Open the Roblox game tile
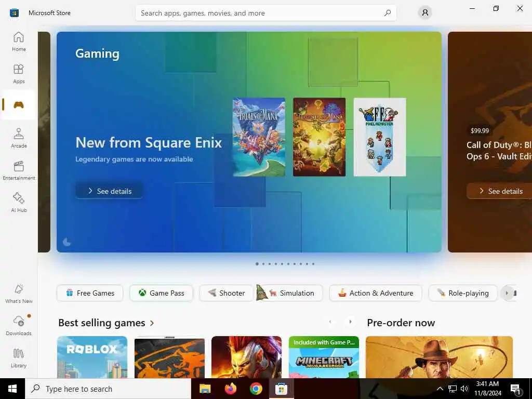Image resolution: width=532 pixels, height=399 pixels. (x=92, y=357)
